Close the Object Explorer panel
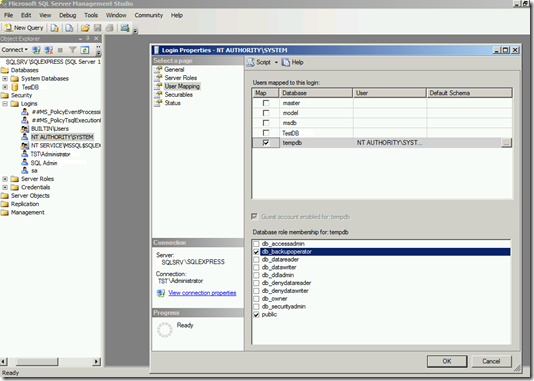 pos(96,38)
